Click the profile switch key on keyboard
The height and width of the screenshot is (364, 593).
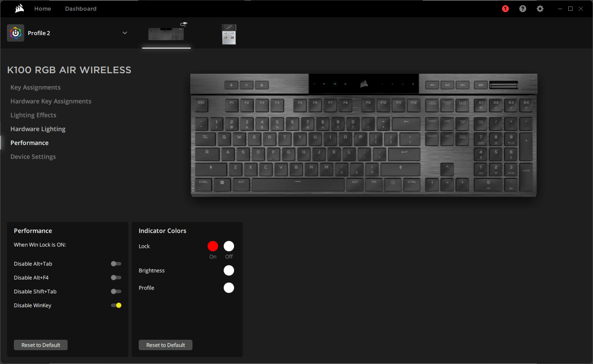231,85
